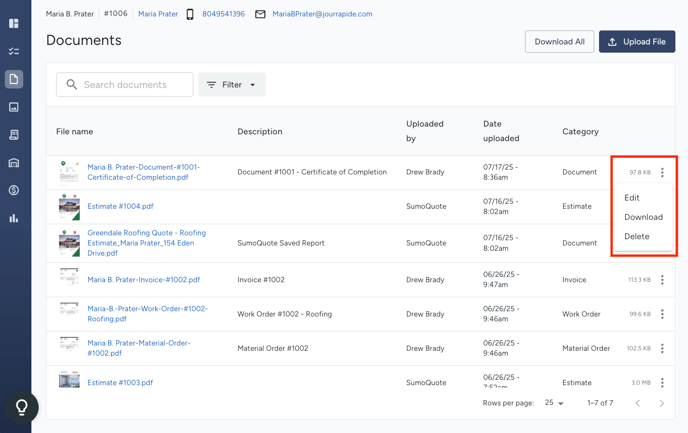Open the tasks checklist icon in sidebar

[x=14, y=51]
